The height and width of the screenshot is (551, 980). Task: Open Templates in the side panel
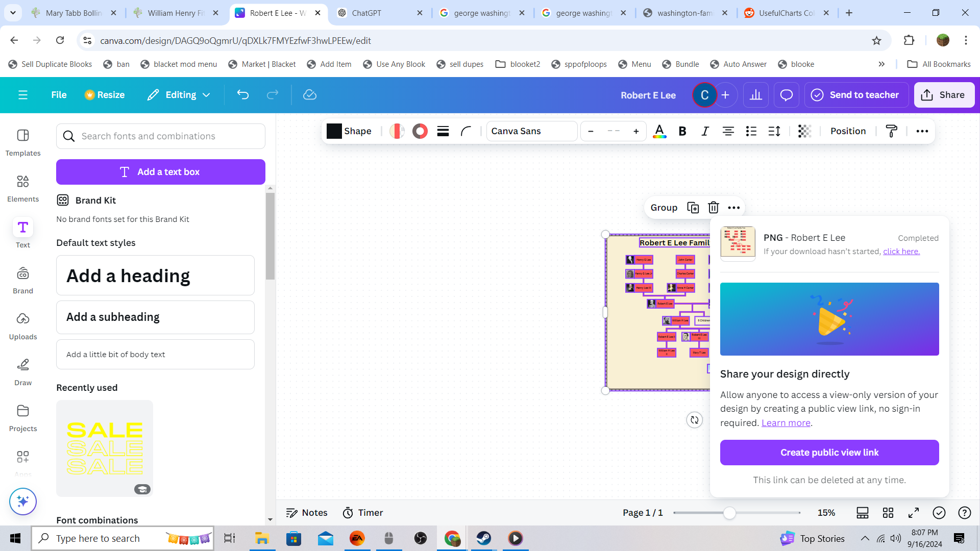(23, 142)
